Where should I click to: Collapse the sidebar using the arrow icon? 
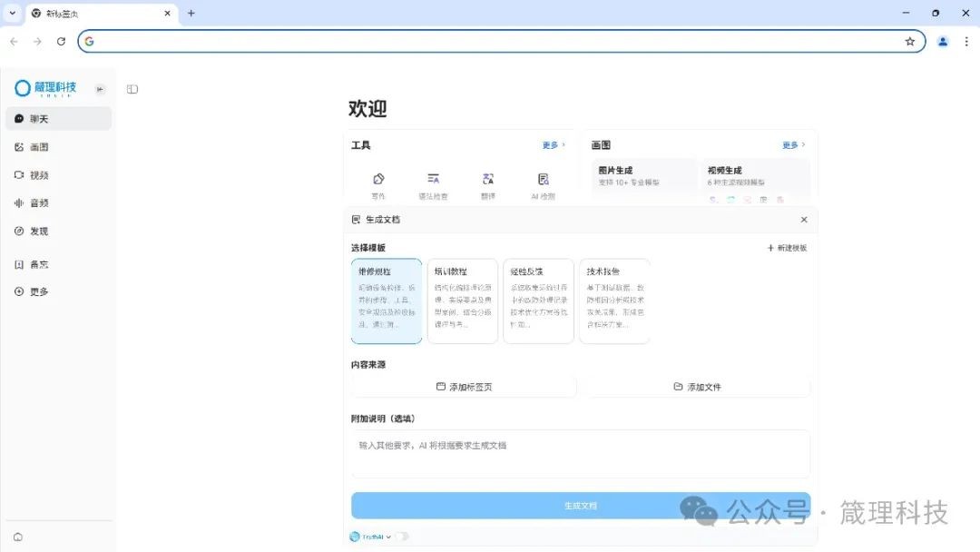click(100, 89)
